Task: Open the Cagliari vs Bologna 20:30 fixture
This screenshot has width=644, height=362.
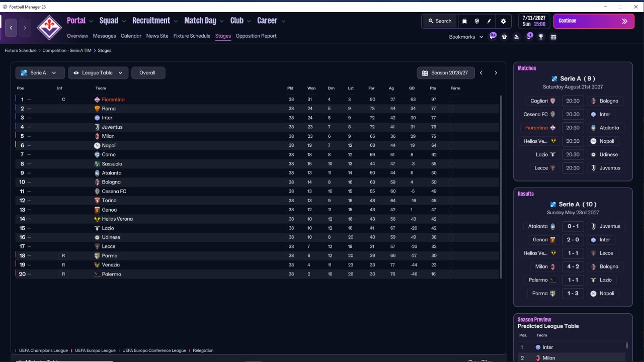Action: (x=573, y=101)
